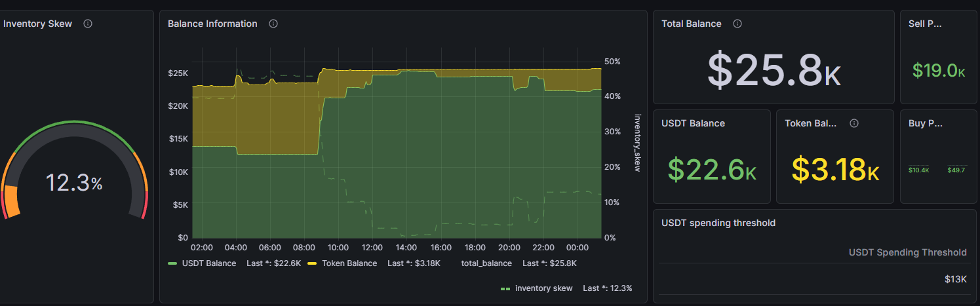Open the USDT Balance panel title menu
The width and height of the screenshot is (980, 306).
(x=693, y=123)
